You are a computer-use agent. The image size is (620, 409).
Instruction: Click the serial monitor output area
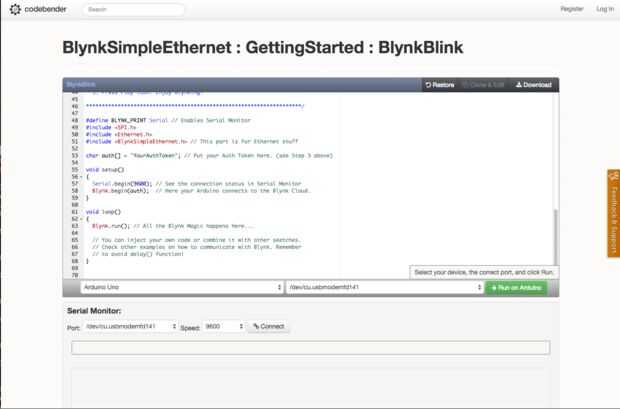(x=310, y=387)
